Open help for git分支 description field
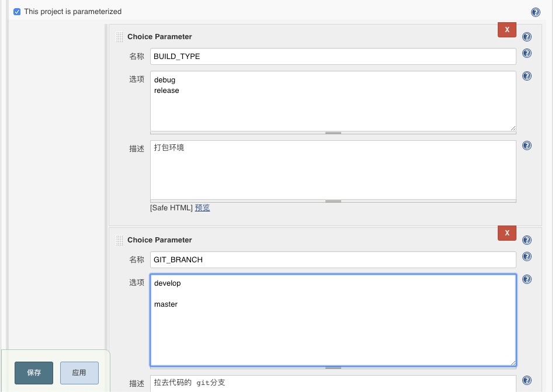Screen dimensions: 555x392 527,380
